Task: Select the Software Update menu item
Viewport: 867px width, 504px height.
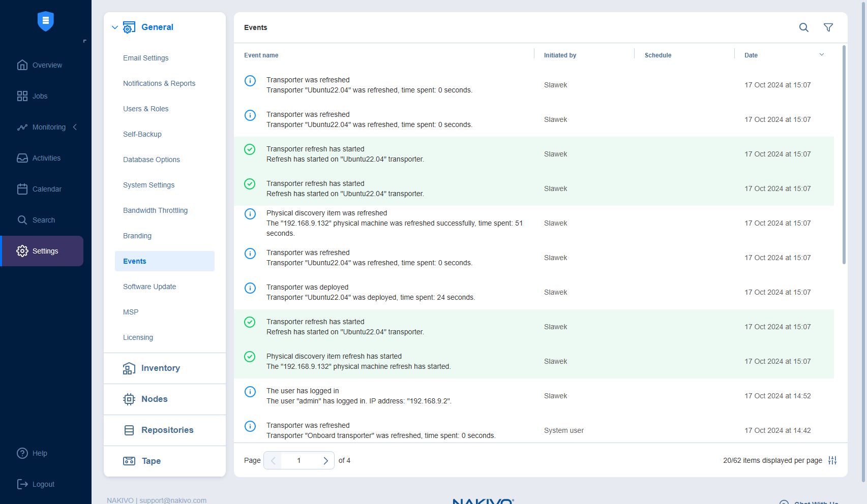Action: [150, 287]
